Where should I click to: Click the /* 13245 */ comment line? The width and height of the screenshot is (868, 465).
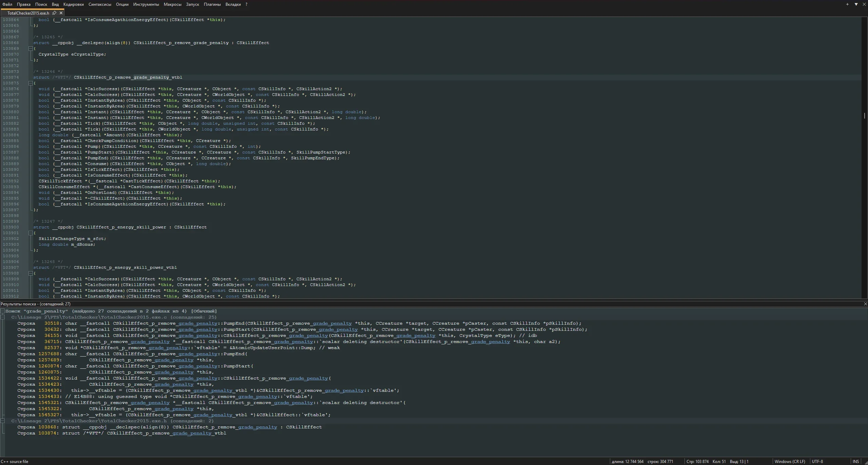coord(48,37)
